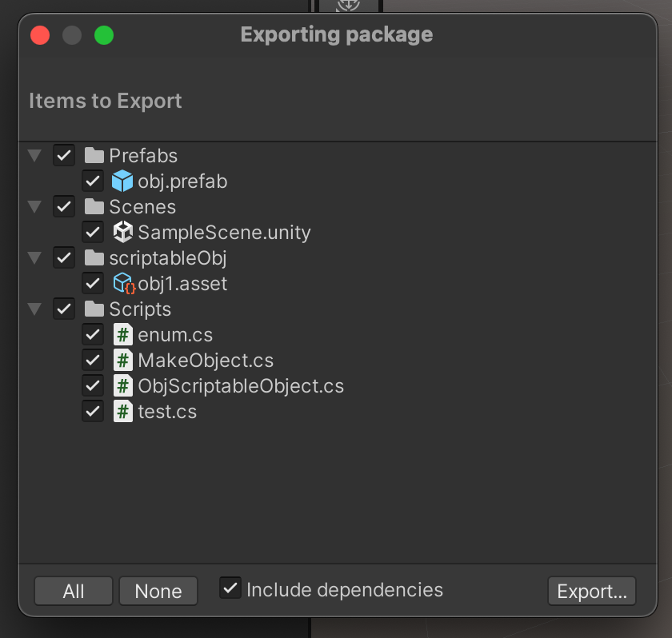This screenshot has height=638, width=672.
Task: Collapse the Scenes folder tree entry
Action: 34,206
